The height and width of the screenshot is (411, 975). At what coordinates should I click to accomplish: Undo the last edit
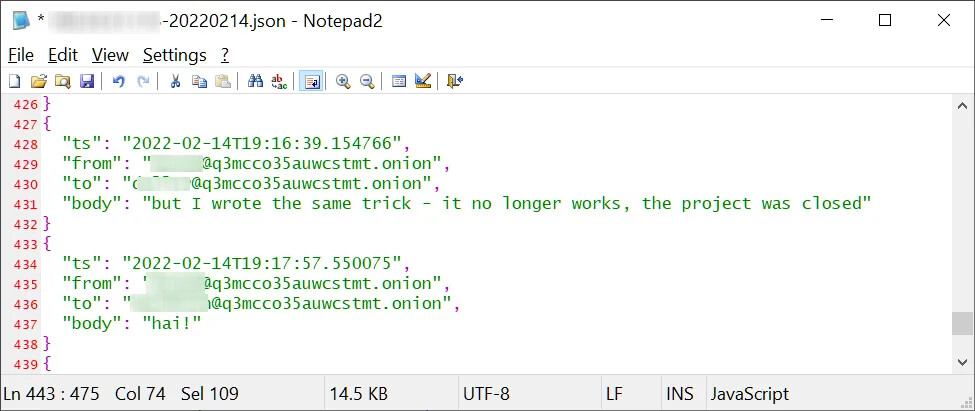(119, 81)
